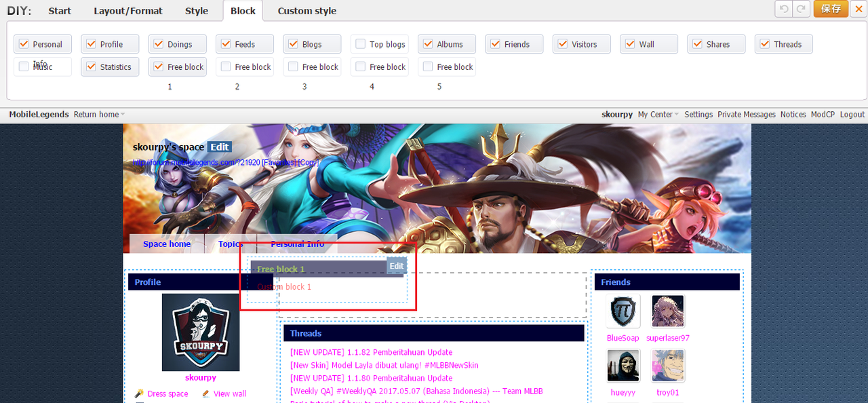Click the Threads block header
This screenshot has width=868, height=403.
point(434,333)
